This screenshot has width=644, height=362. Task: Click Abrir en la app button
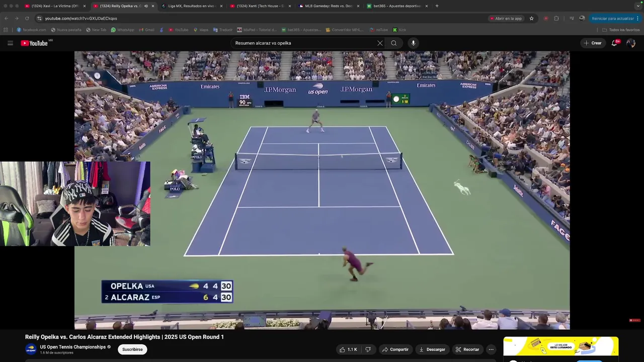(x=506, y=19)
